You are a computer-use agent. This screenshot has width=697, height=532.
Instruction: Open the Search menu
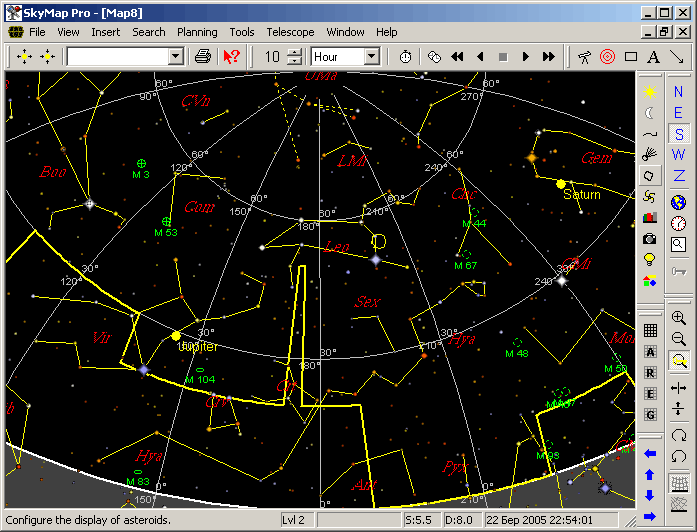[148, 32]
